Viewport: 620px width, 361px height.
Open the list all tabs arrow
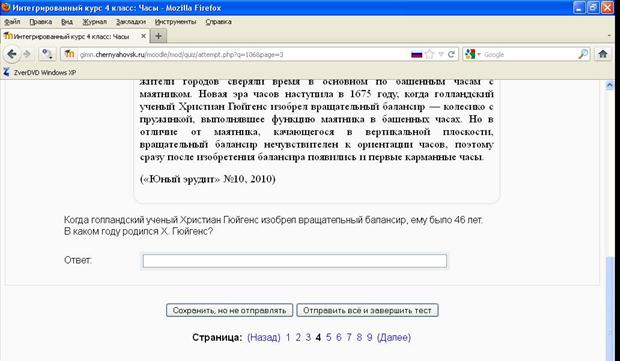pyautogui.click(x=610, y=36)
